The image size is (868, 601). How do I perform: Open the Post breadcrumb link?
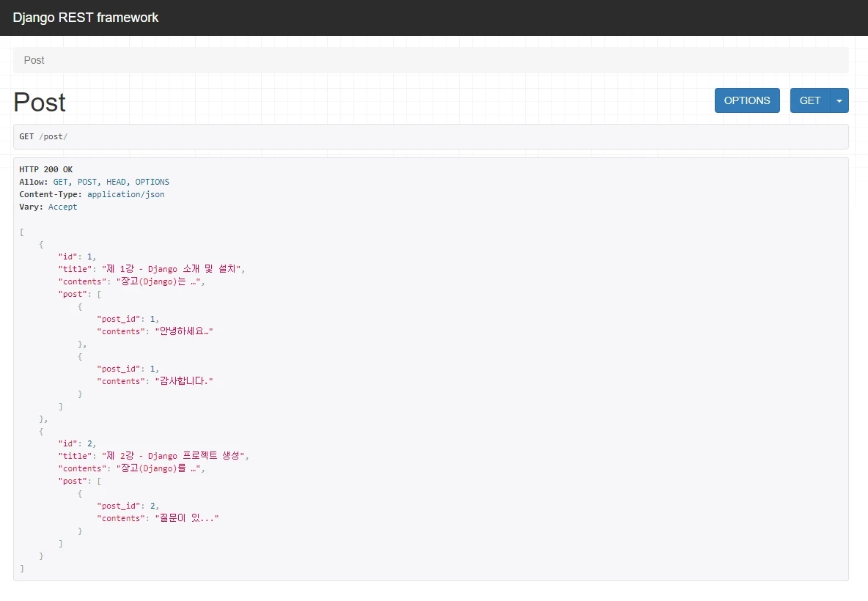tap(34, 60)
